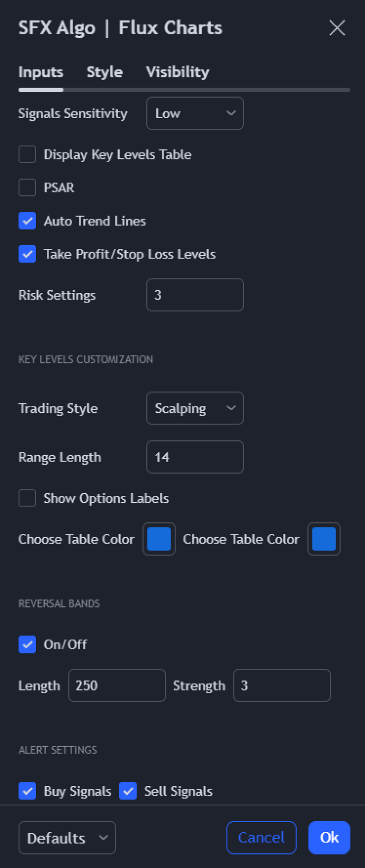Expand the Trading Style dropdown
Viewport: 365px width, 868px height.
195,408
